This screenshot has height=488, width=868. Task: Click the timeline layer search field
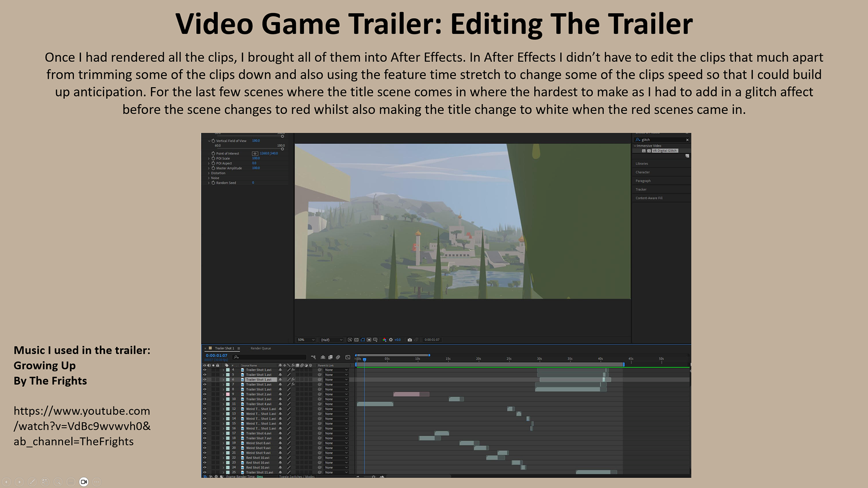pos(269,357)
